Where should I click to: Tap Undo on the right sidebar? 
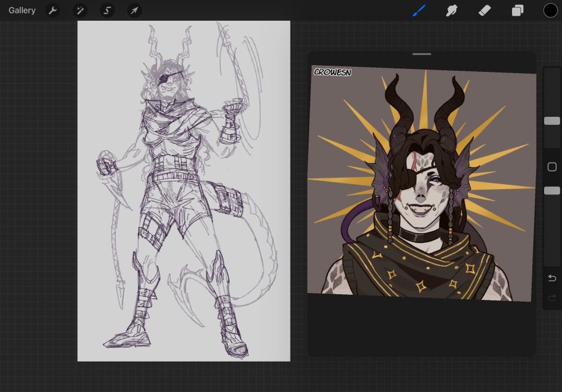pos(552,278)
